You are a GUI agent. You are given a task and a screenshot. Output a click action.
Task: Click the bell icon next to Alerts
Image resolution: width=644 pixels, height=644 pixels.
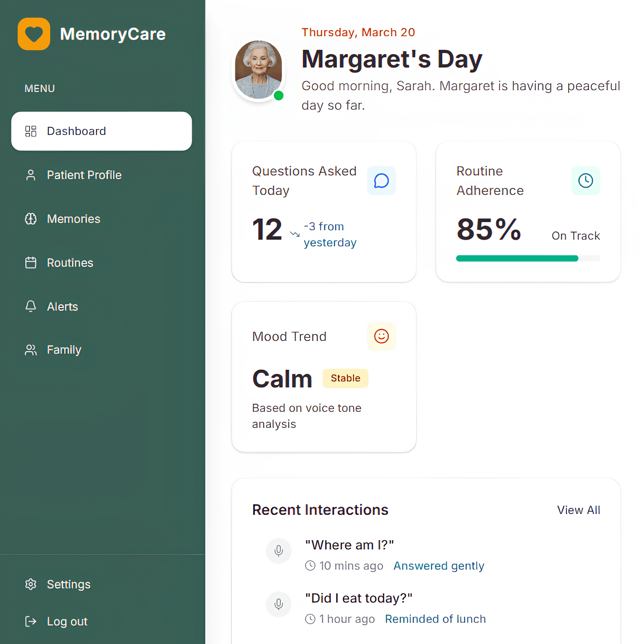[x=31, y=306]
